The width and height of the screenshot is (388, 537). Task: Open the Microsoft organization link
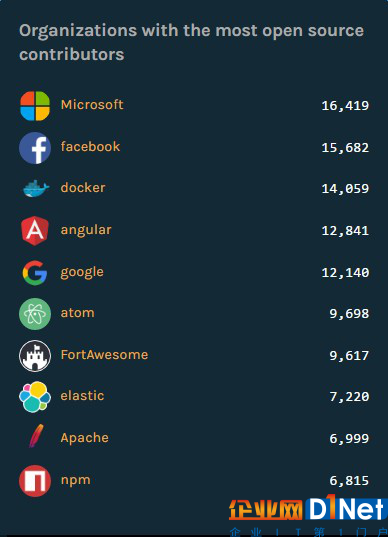tap(92, 105)
